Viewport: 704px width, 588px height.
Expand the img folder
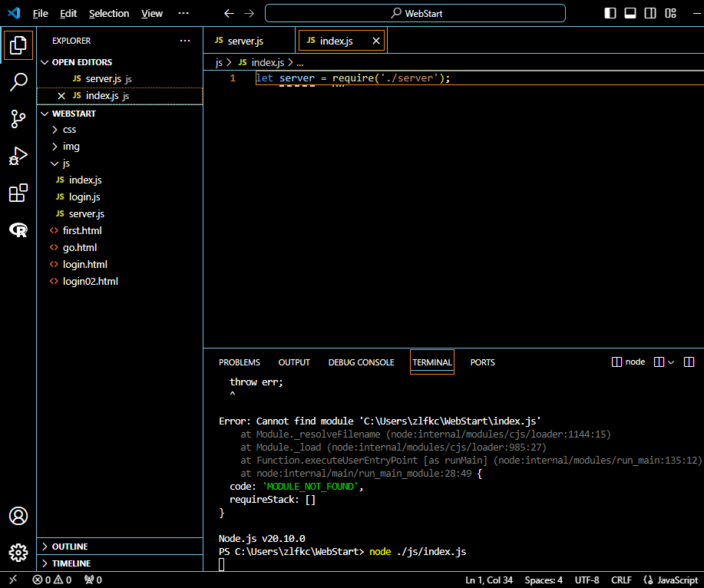coord(55,147)
